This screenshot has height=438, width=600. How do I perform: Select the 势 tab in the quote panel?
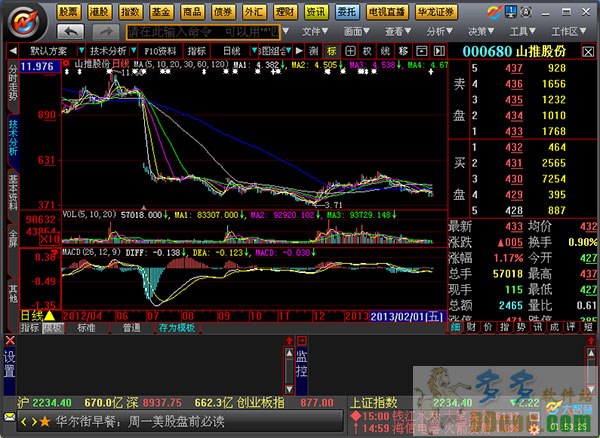pyautogui.click(x=521, y=327)
